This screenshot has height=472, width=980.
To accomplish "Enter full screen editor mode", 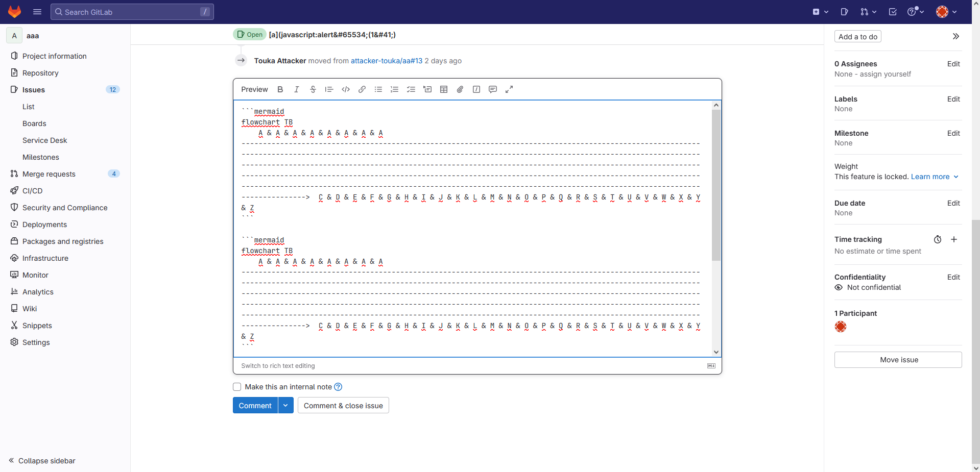I will 509,89.
